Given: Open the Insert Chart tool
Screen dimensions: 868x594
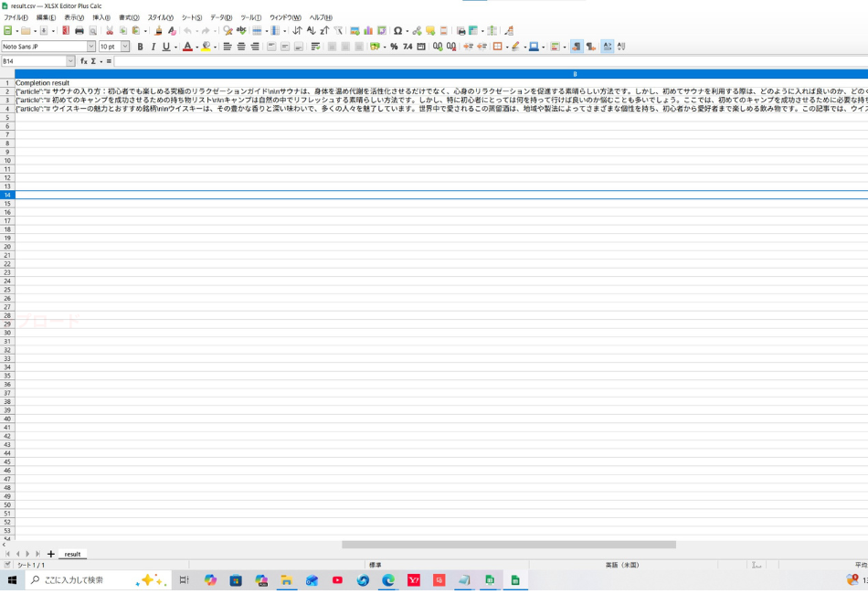Looking at the screenshot, I should click(x=368, y=31).
